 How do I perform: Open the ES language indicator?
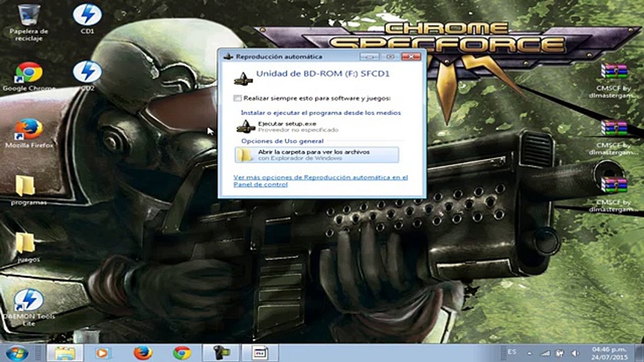(512, 352)
